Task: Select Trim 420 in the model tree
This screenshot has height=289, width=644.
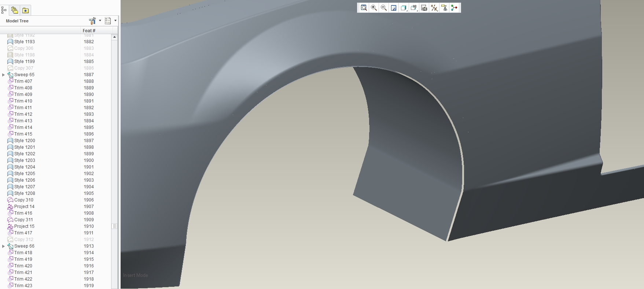Action: click(x=23, y=266)
